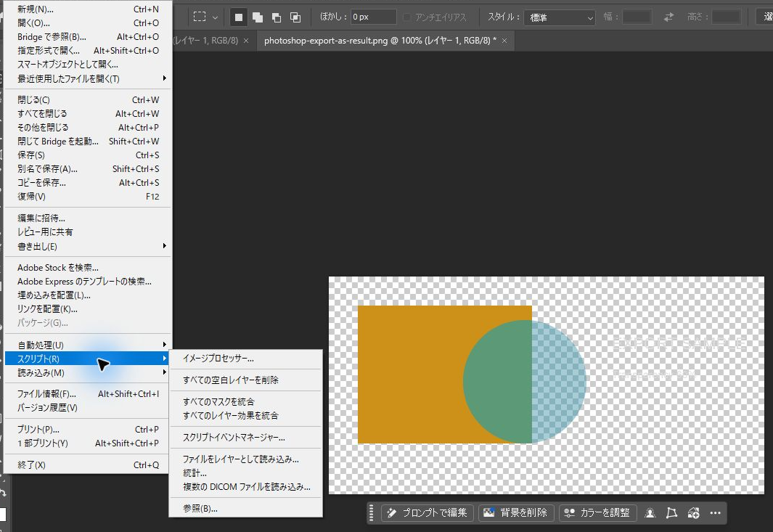This screenshot has height=532, width=773.
Task: Expand the 読み込み submenu
Action: pyautogui.click(x=88, y=373)
